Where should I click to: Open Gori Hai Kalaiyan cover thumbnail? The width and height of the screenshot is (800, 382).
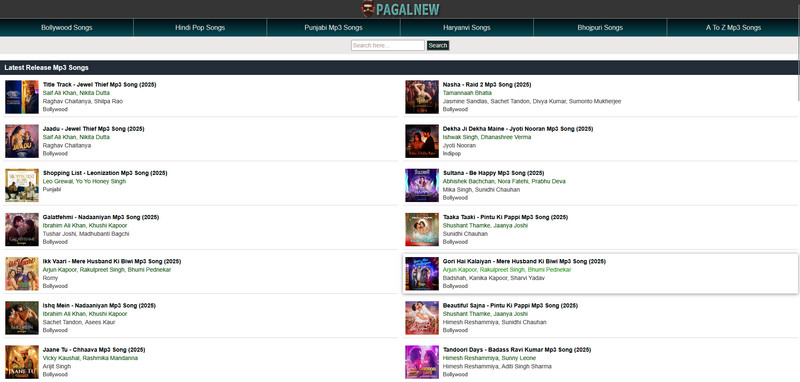click(422, 274)
